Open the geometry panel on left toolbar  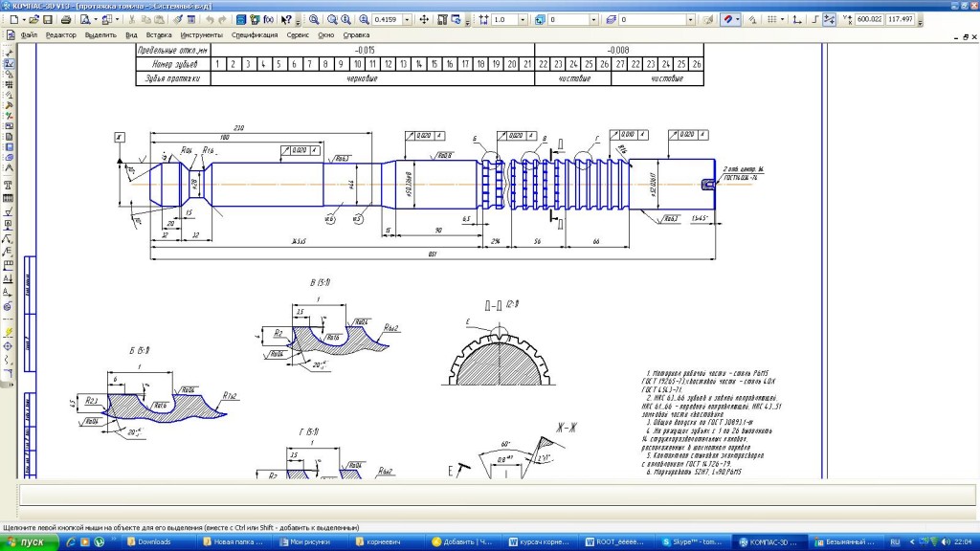9,74
